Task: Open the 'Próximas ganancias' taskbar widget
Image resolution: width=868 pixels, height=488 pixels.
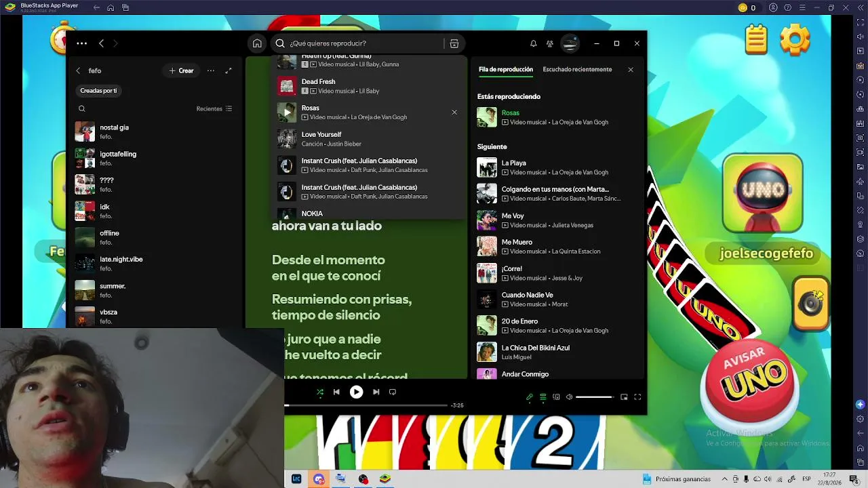Action: (677, 479)
